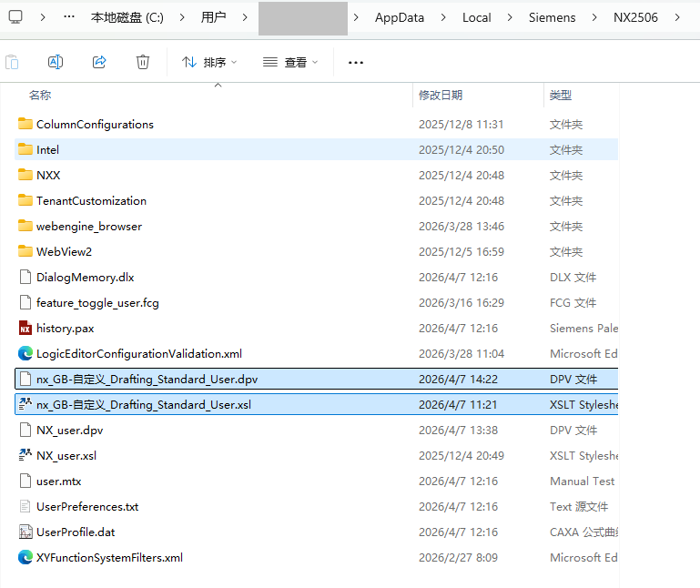The image size is (700, 588).
Task: Click AppData in the address path
Action: (x=400, y=17)
